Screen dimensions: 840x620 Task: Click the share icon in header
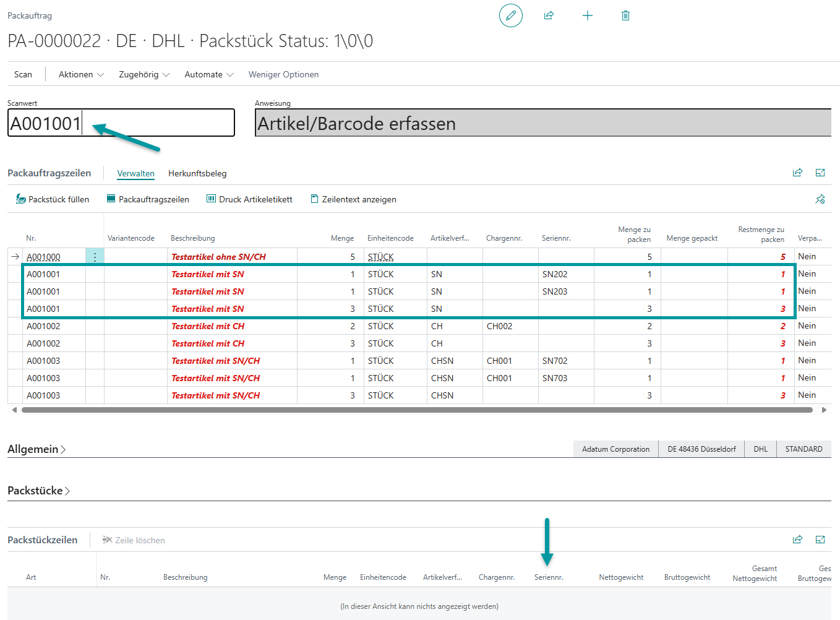[x=549, y=15]
